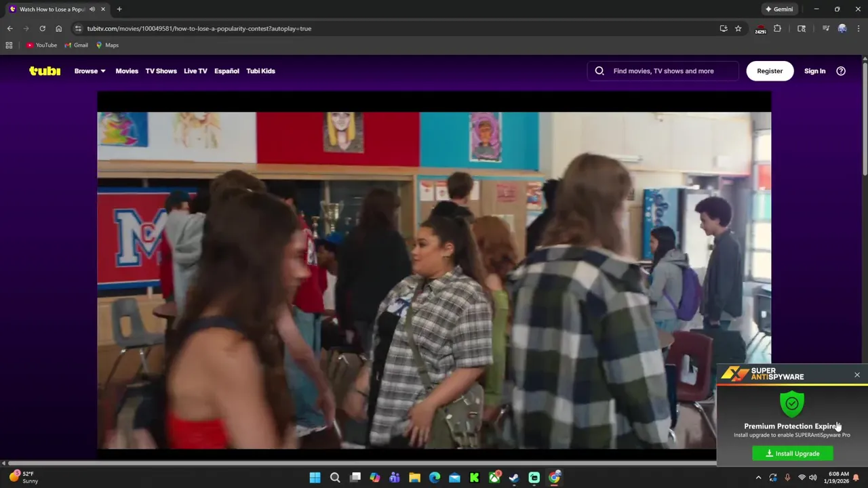View site information icon in address bar
This screenshot has width=868, height=488.
78,28
